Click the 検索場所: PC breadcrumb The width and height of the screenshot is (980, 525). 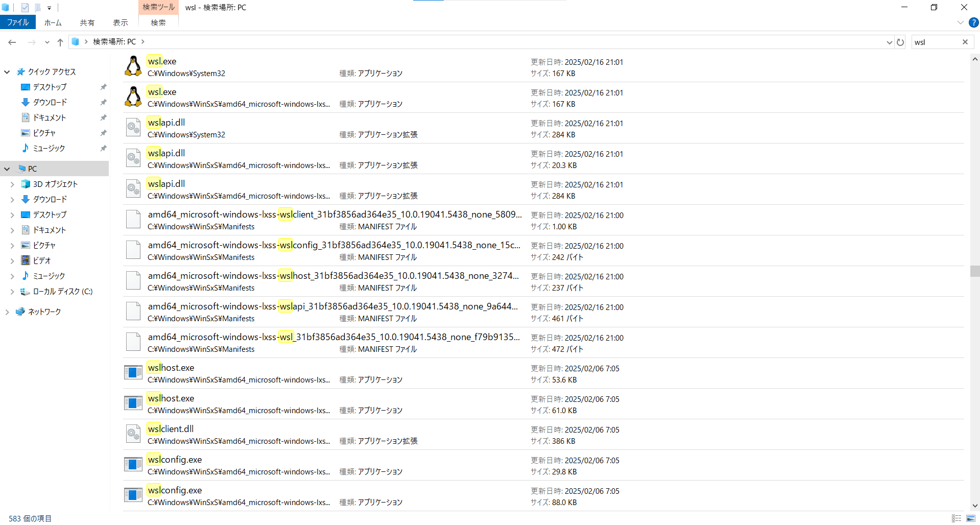pos(114,42)
